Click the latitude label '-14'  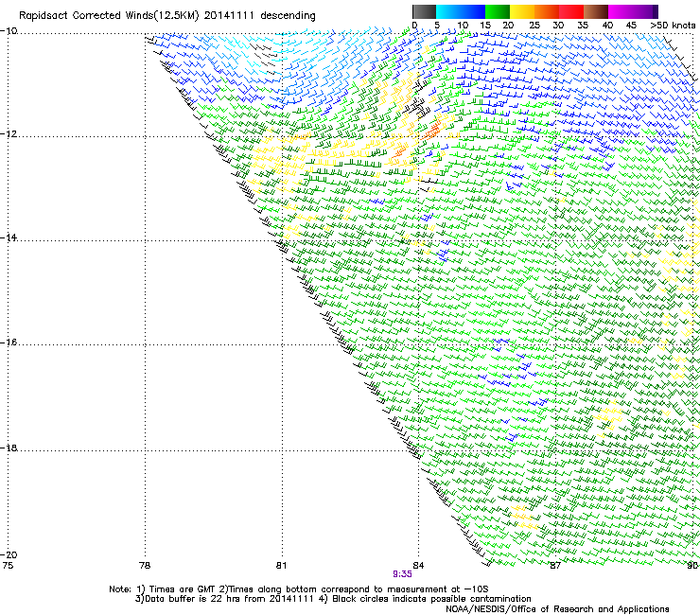(x=9, y=237)
